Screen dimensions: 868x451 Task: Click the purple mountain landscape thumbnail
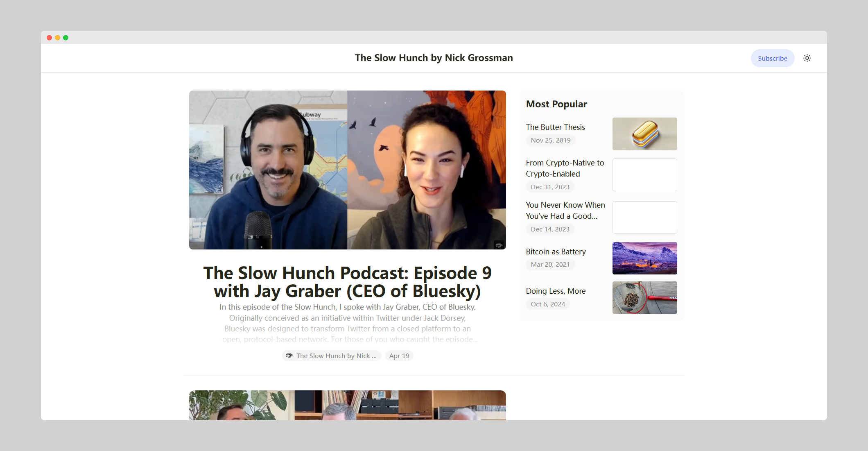coord(644,258)
